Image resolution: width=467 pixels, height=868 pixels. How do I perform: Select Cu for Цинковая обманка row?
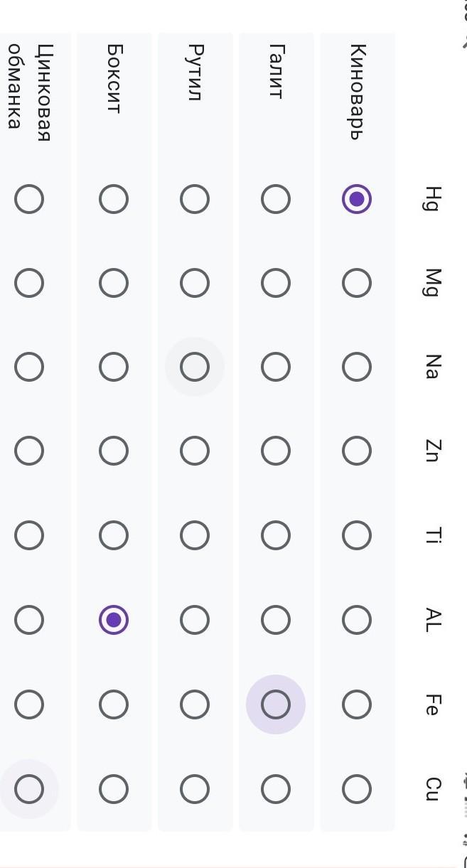coord(29,788)
